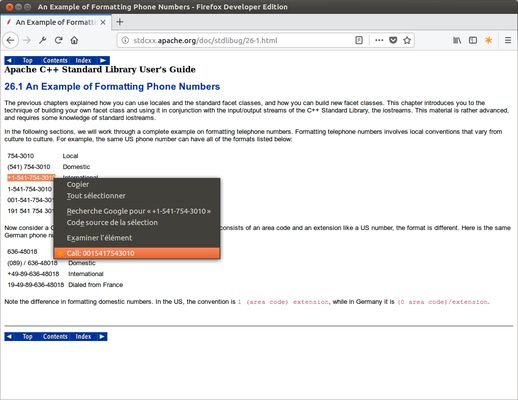Click the (541) 754-3010 number
518x400 pixels.
[29, 167]
